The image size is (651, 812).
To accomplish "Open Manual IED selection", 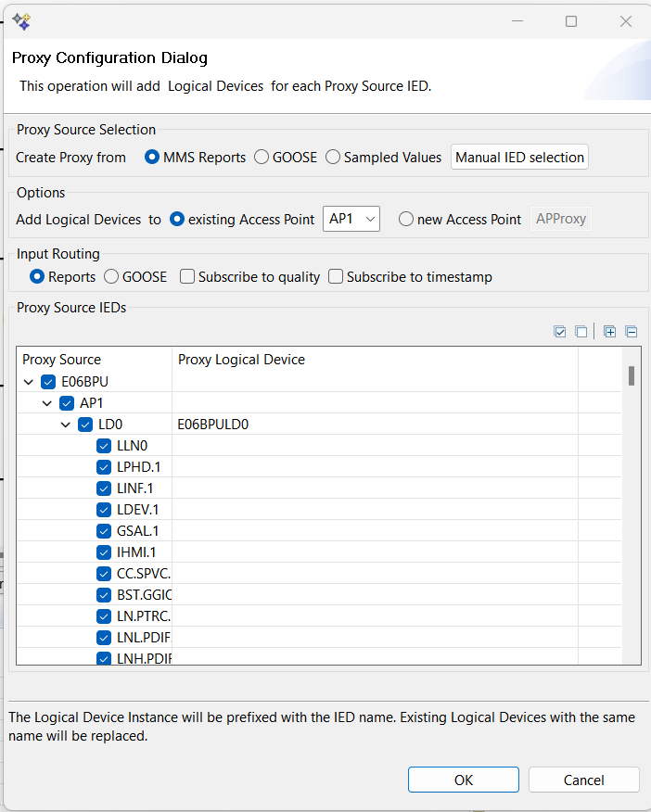I will 519,158.
